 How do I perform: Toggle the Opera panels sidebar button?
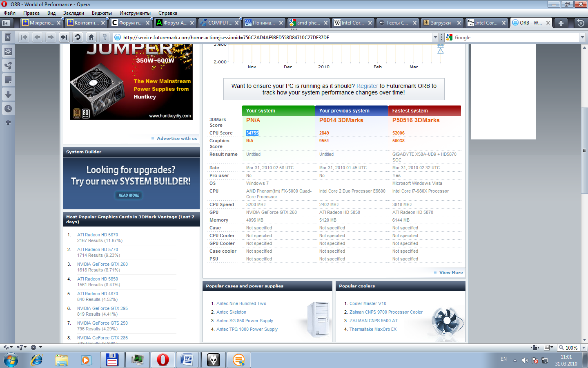(6, 23)
